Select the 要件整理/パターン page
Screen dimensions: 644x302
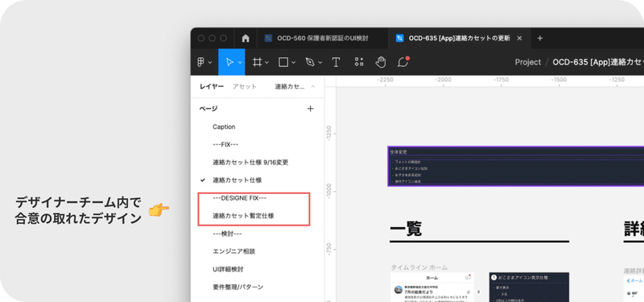point(237,287)
